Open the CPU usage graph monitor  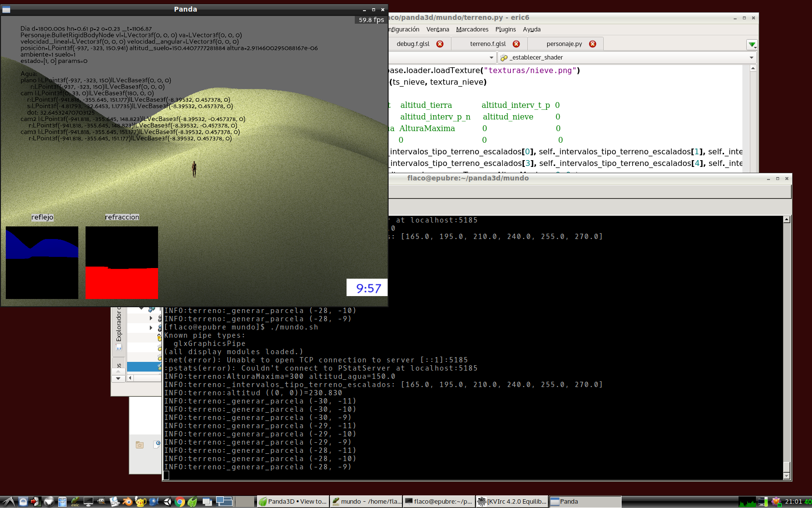pyautogui.click(x=747, y=502)
